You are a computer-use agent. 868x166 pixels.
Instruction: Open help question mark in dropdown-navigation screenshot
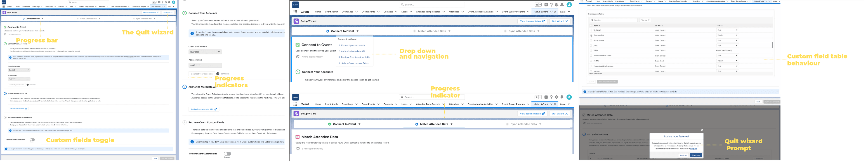[551, 5]
